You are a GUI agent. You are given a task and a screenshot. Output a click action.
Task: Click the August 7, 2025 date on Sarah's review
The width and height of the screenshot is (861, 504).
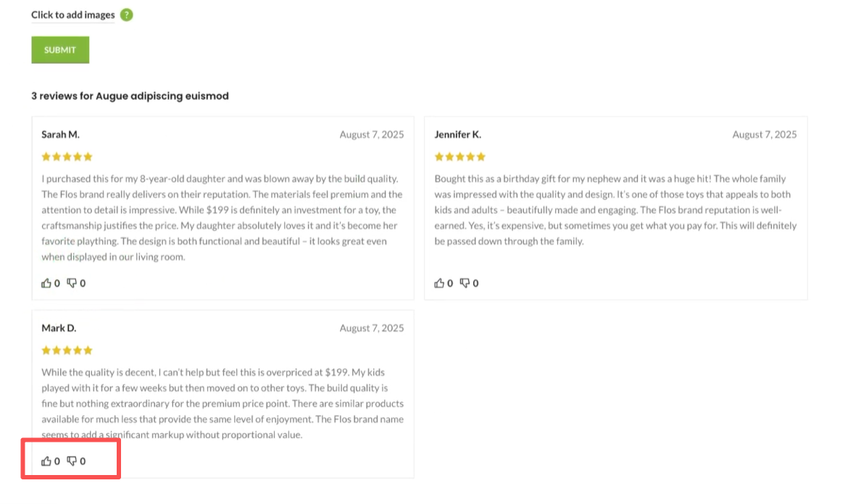(372, 135)
